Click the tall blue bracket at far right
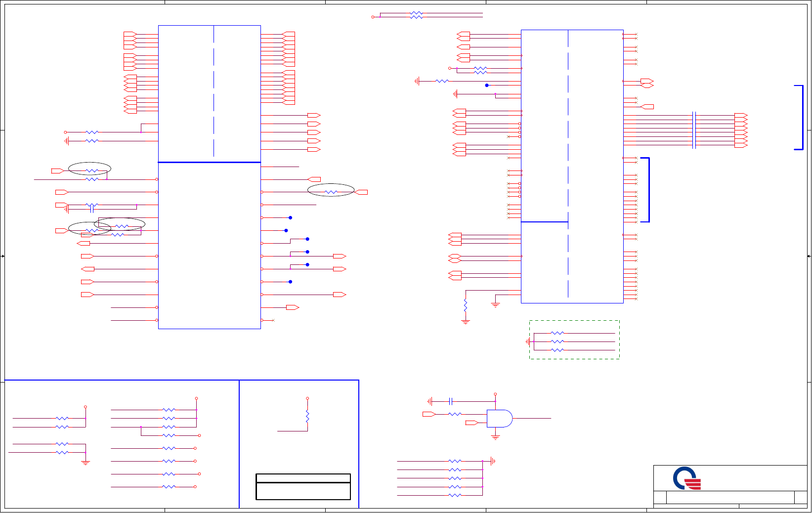 coord(799,117)
